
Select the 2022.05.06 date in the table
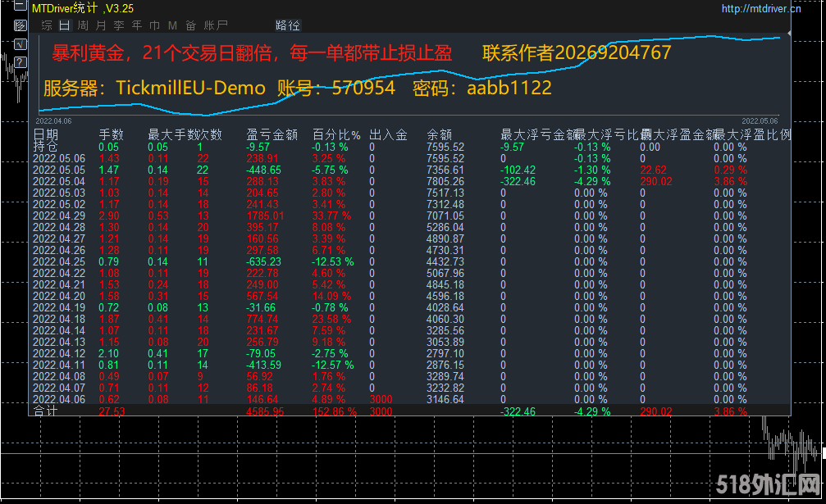(59, 158)
